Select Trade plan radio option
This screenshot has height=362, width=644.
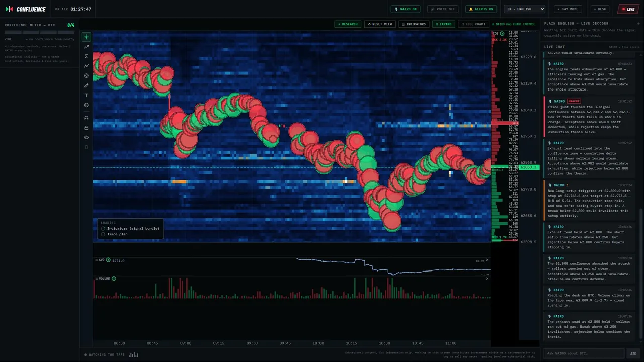pyautogui.click(x=114, y=234)
